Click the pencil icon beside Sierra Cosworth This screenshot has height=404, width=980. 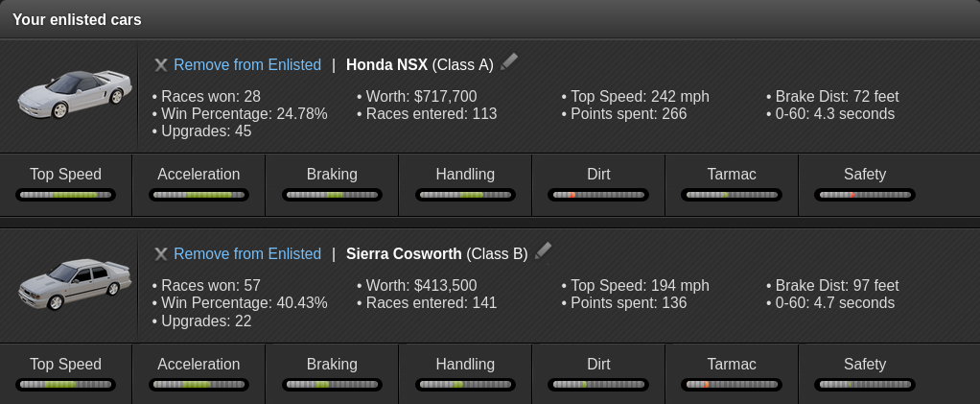click(544, 251)
